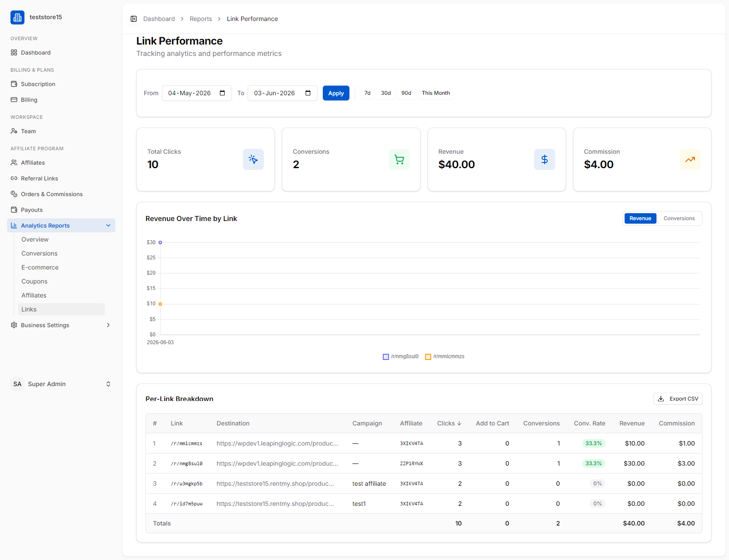Open the Affiliates analytics submenu item
Viewport: 729px width, 560px height.
61,295
